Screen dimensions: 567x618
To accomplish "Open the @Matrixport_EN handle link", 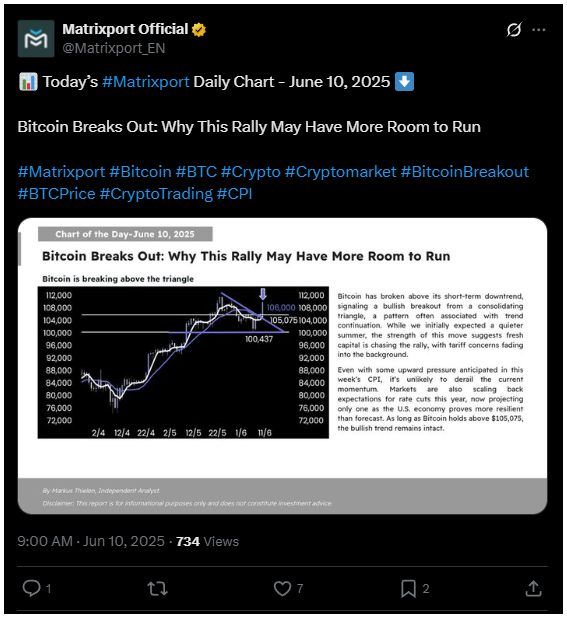I will (114, 48).
